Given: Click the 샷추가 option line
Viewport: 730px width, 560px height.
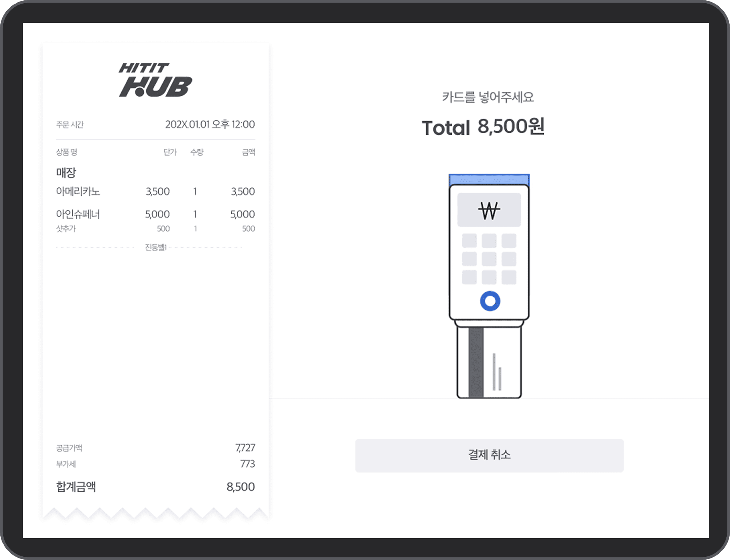Looking at the screenshot, I should click(x=66, y=228).
